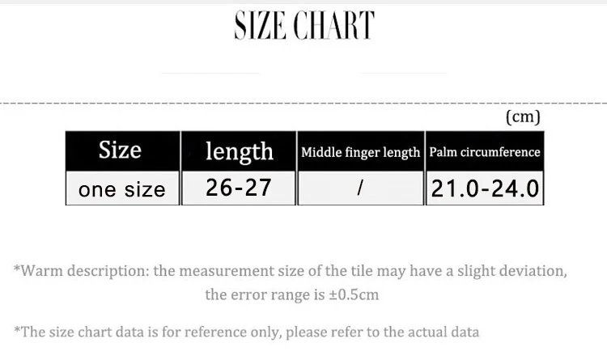Screen dimensions: 607x364
Task: Click the dashed divider line
Action: pos(303,104)
